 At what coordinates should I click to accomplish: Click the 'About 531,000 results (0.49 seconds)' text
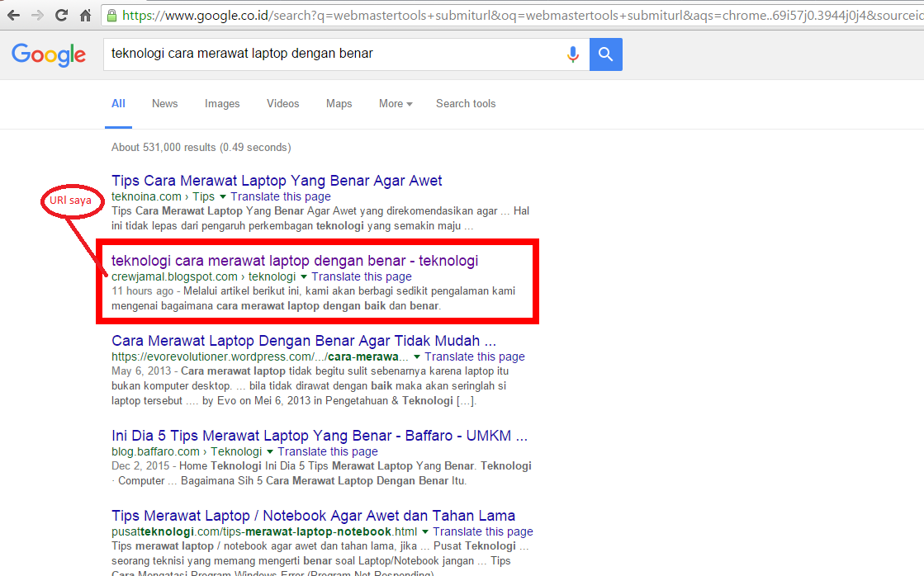[201, 147]
